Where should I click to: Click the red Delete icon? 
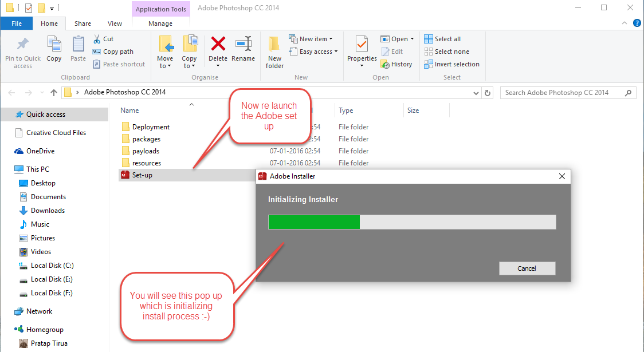218,43
